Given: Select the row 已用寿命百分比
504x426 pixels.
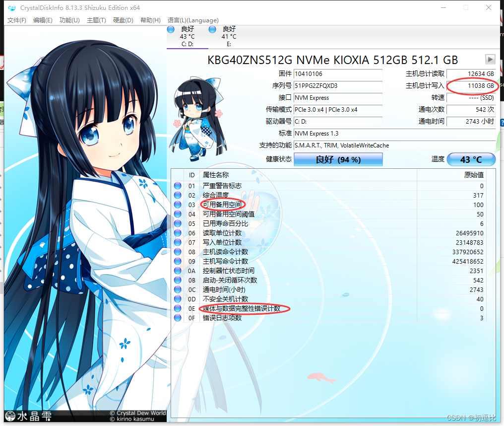Looking at the screenshot, I should (328, 223).
